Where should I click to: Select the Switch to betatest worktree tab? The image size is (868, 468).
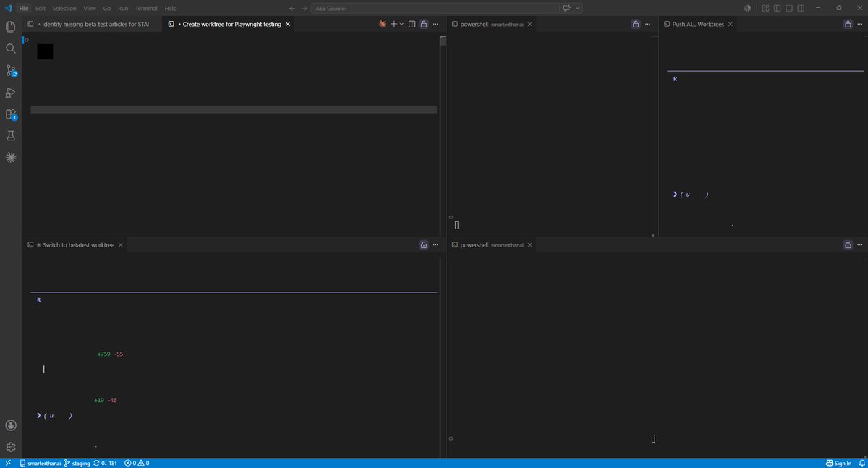click(75, 245)
